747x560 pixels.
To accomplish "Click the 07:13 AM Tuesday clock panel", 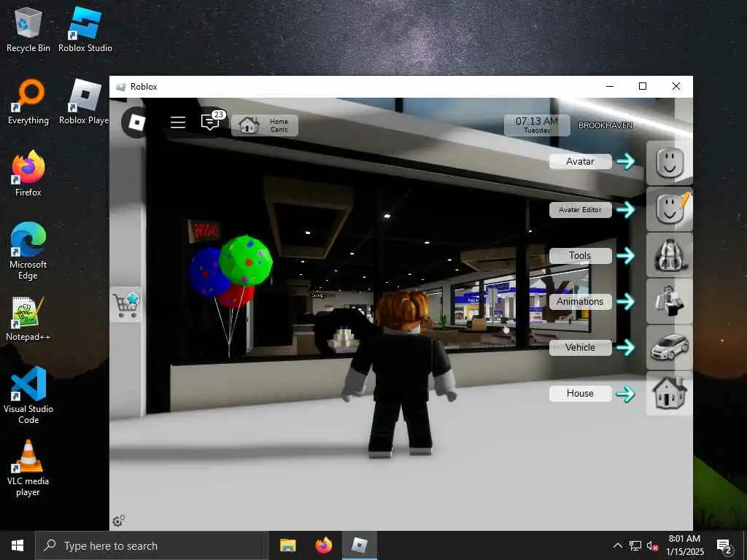I will tap(537, 125).
